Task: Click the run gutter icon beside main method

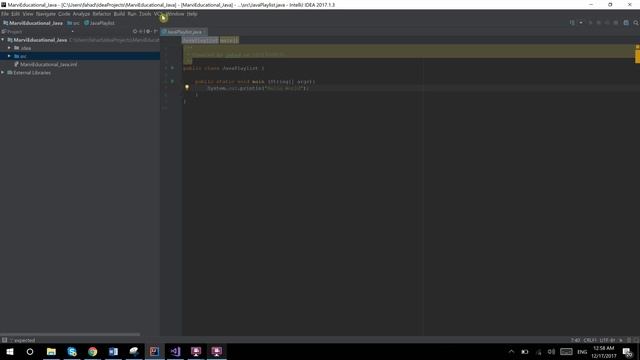Action: click(172, 82)
